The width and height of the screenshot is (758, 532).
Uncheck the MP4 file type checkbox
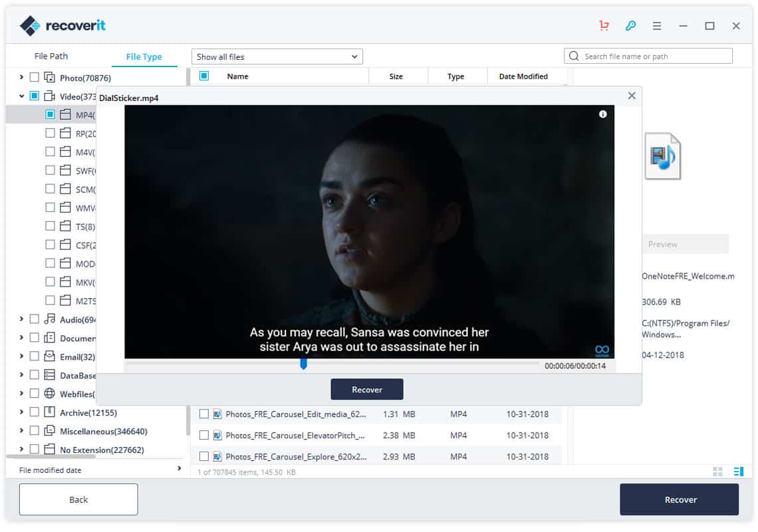50,114
